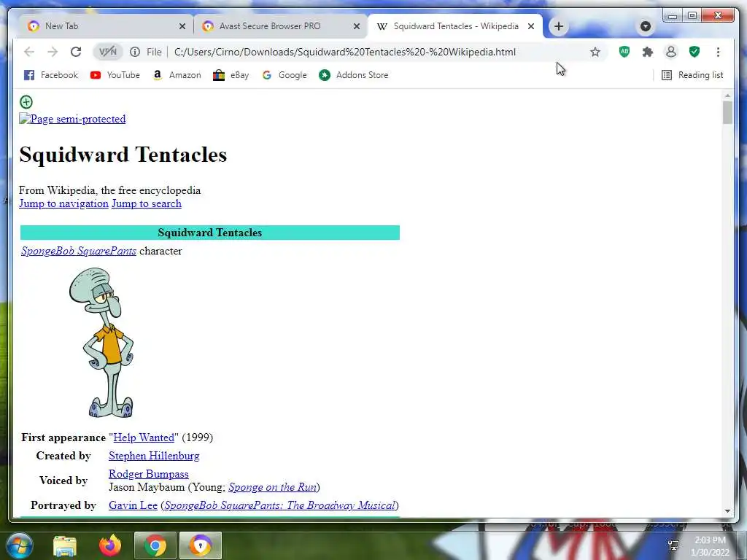Open a new tab with the plus button
The height and width of the screenshot is (560, 747).
click(x=559, y=26)
